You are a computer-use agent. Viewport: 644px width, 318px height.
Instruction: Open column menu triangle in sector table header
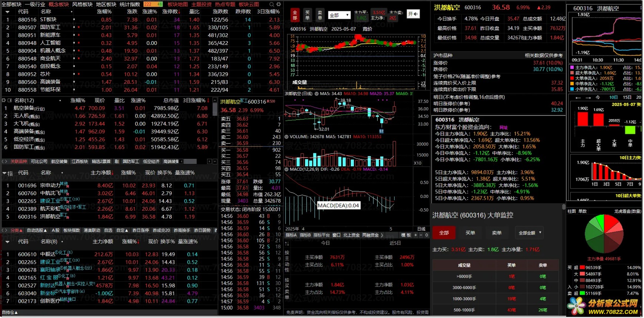pos(7,12)
